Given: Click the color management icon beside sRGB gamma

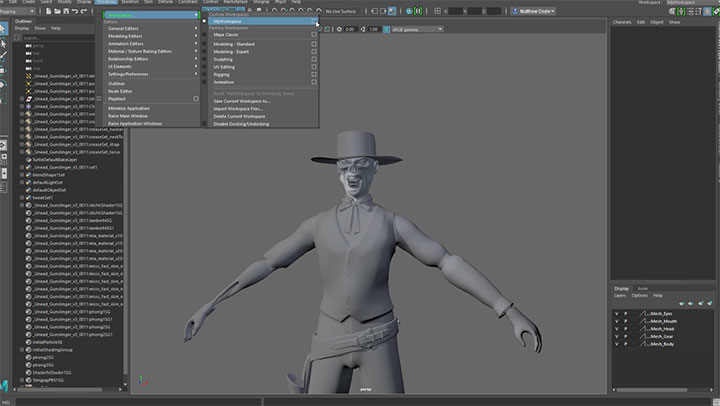Looking at the screenshot, I should (386, 29).
